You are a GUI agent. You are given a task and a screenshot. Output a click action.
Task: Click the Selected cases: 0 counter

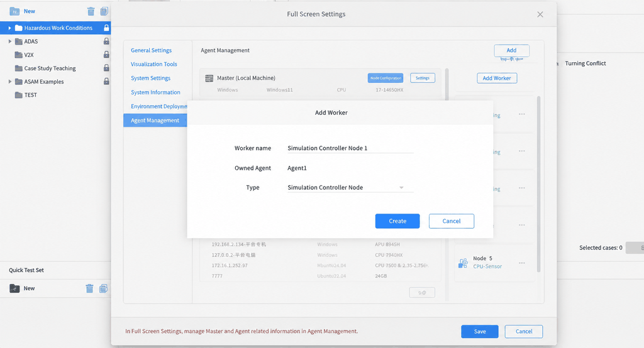[x=601, y=248]
